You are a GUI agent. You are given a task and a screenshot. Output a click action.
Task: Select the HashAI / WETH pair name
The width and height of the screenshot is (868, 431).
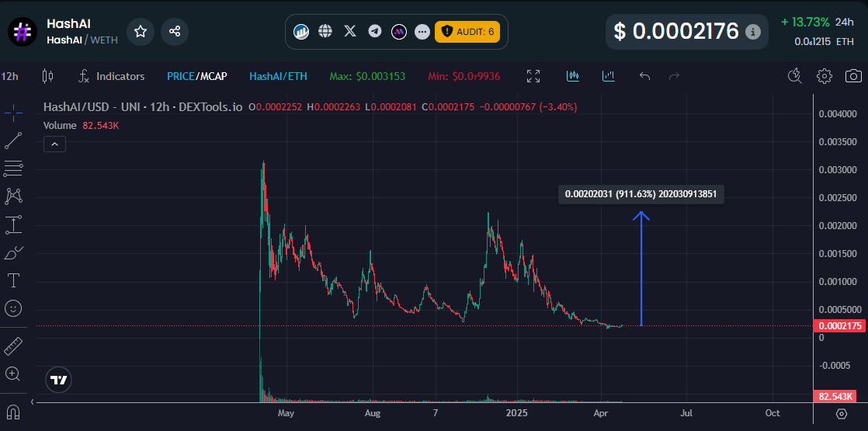82,40
